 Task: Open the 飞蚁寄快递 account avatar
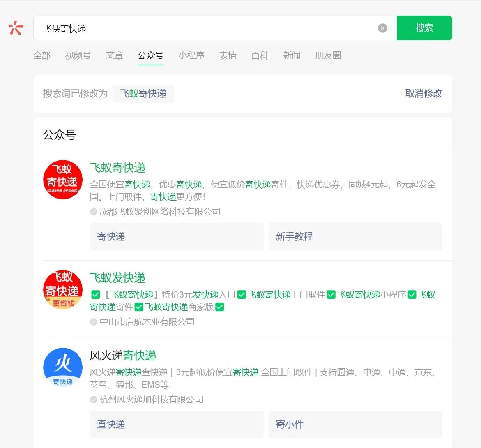63,180
